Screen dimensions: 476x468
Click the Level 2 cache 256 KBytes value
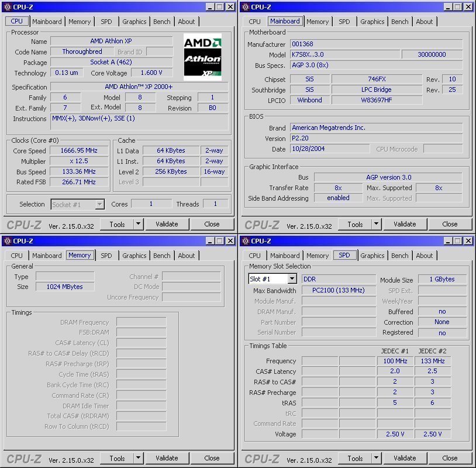coord(171,171)
